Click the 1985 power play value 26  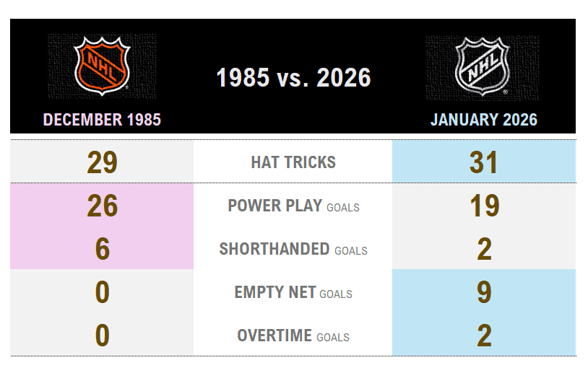(x=102, y=206)
